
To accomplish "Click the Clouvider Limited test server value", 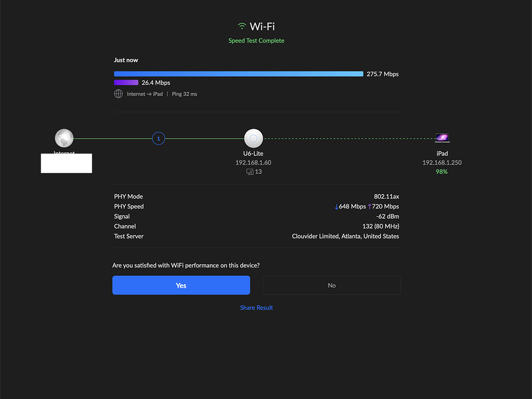I will pyautogui.click(x=345, y=236).
